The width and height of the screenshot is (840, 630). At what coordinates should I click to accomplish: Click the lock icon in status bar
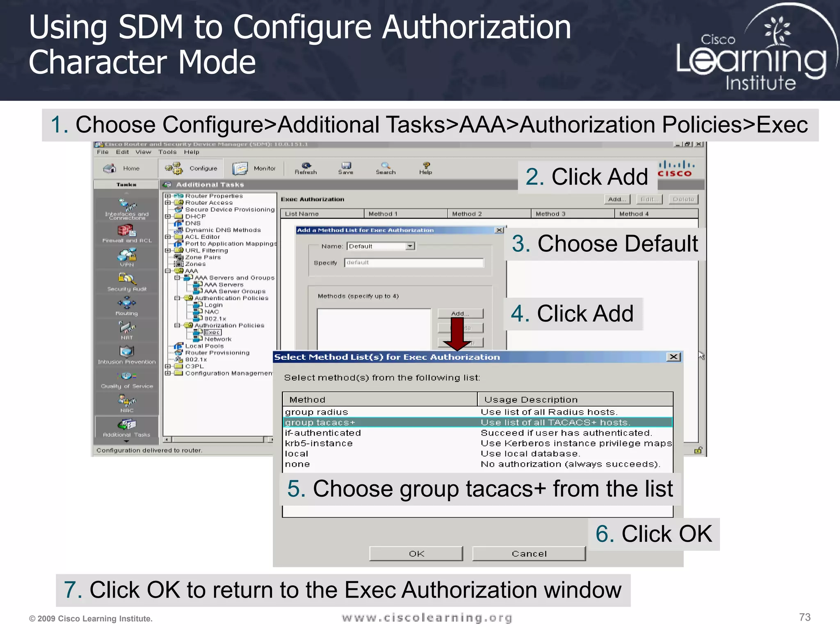[x=698, y=450]
